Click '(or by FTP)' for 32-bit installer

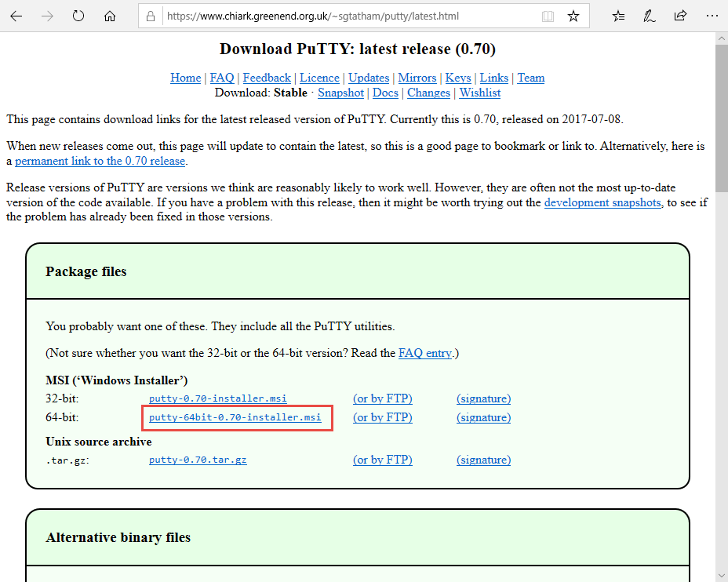383,398
